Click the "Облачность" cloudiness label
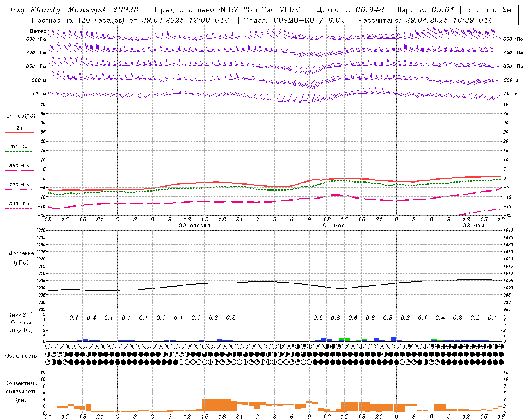This screenshot has width=525, height=420. tap(21, 356)
